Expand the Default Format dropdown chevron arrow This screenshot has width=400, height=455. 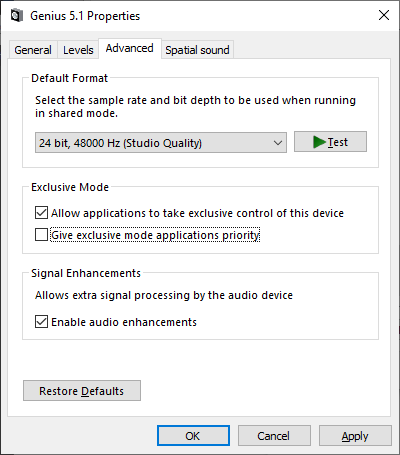(278, 143)
